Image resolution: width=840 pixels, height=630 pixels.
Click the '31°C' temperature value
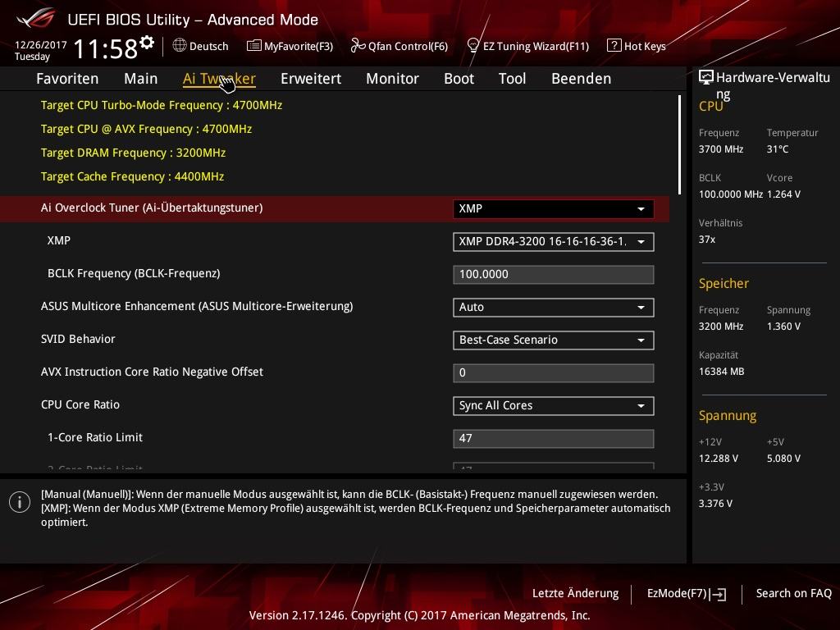pos(778,149)
